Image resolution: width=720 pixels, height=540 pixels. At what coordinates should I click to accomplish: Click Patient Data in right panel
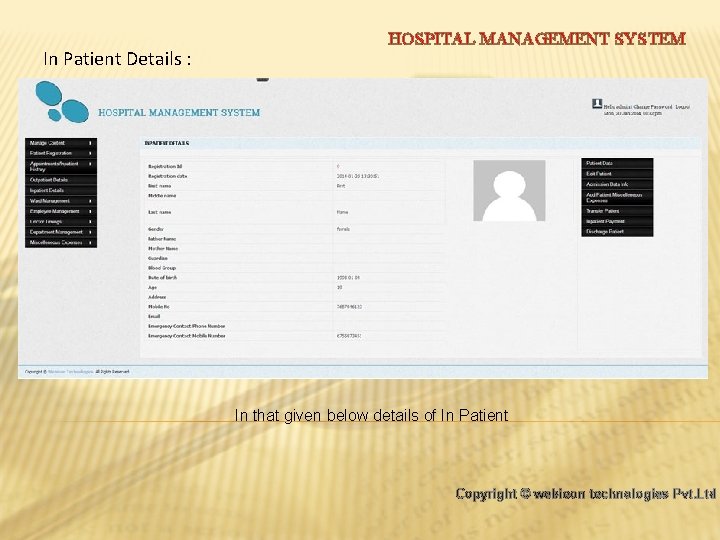pos(617,163)
